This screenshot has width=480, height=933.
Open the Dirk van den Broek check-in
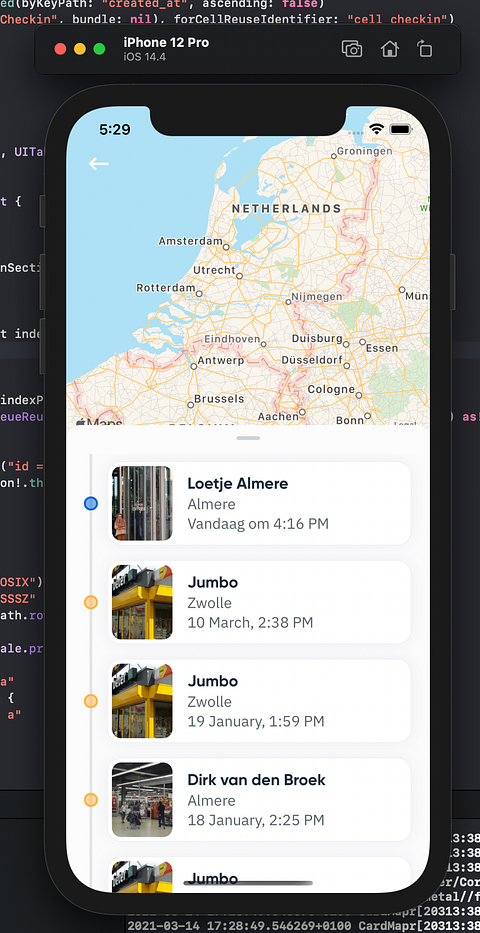[259, 800]
